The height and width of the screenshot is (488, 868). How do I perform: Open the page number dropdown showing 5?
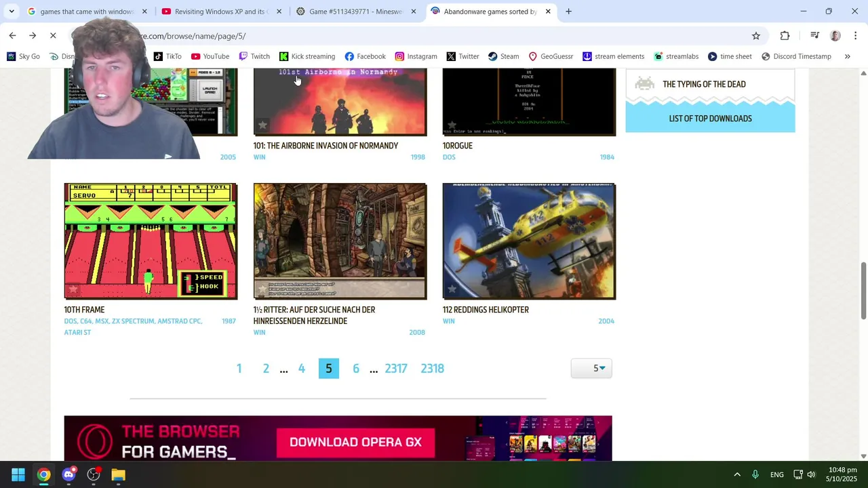pyautogui.click(x=591, y=368)
